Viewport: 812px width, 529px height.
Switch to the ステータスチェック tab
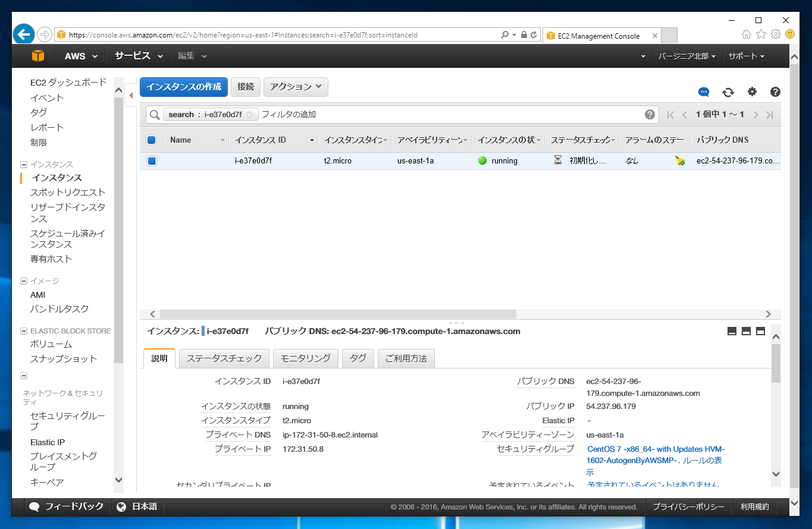(x=224, y=358)
